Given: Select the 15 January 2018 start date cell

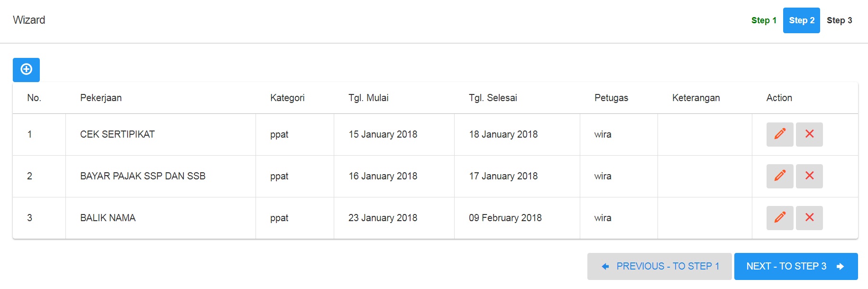Looking at the screenshot, I should coord(383,134).
